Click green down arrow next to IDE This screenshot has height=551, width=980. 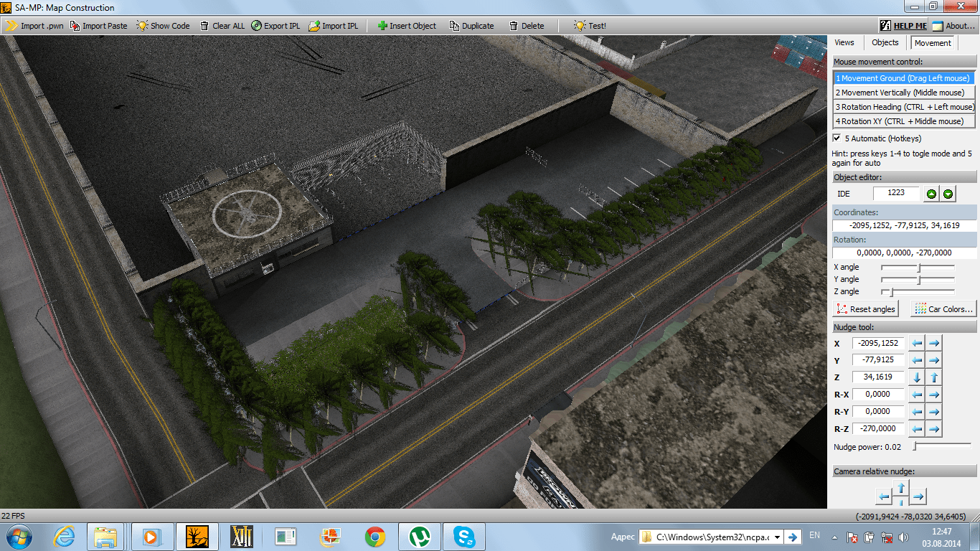click(x=948, y=194)
